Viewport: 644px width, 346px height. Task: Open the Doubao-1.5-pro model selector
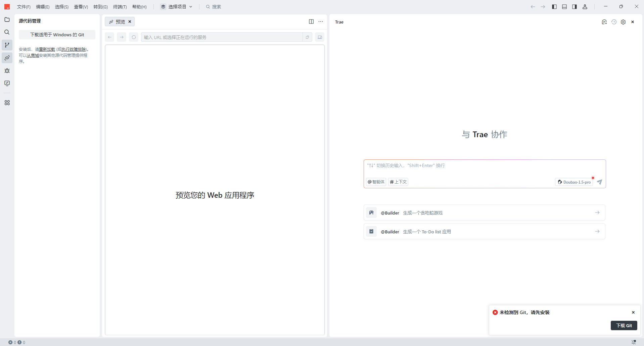tap(574, 182)
